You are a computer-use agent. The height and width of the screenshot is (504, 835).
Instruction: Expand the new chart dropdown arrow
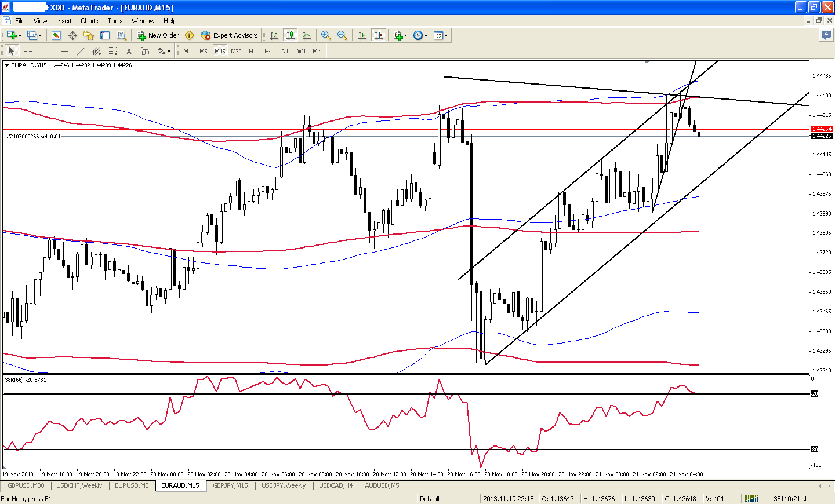click(20, 35)
